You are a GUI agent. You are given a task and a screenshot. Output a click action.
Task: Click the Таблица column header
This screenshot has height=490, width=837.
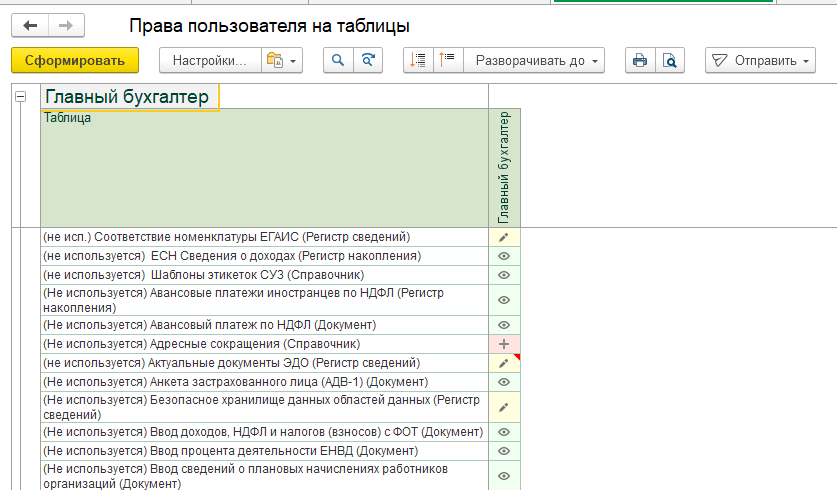pyautogui.click(x=264, y=167)
